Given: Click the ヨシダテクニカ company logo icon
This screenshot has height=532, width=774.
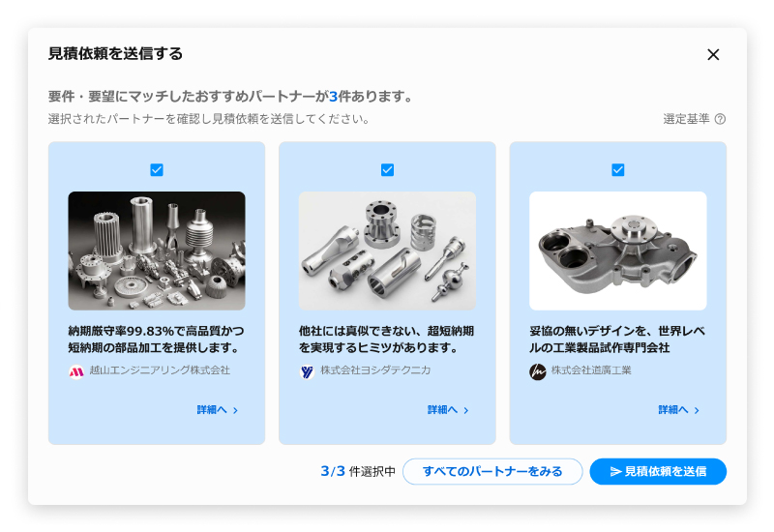Looking at the screenshot, I should point(307,371).
